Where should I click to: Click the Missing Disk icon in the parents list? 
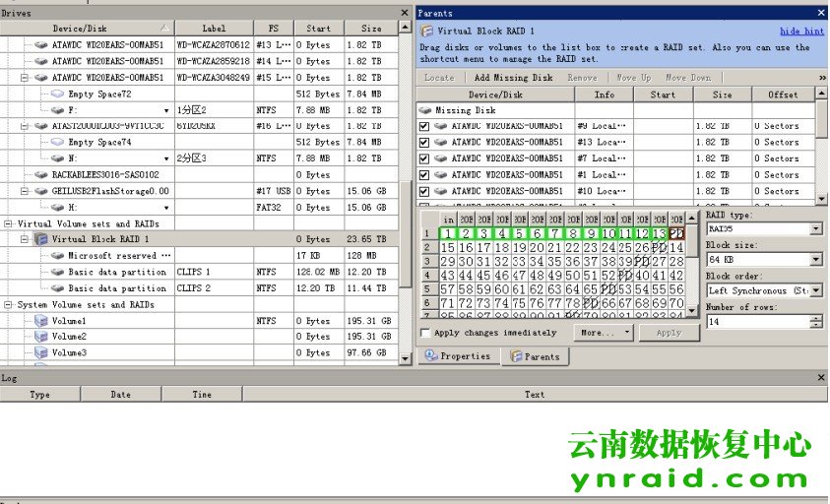425,111
